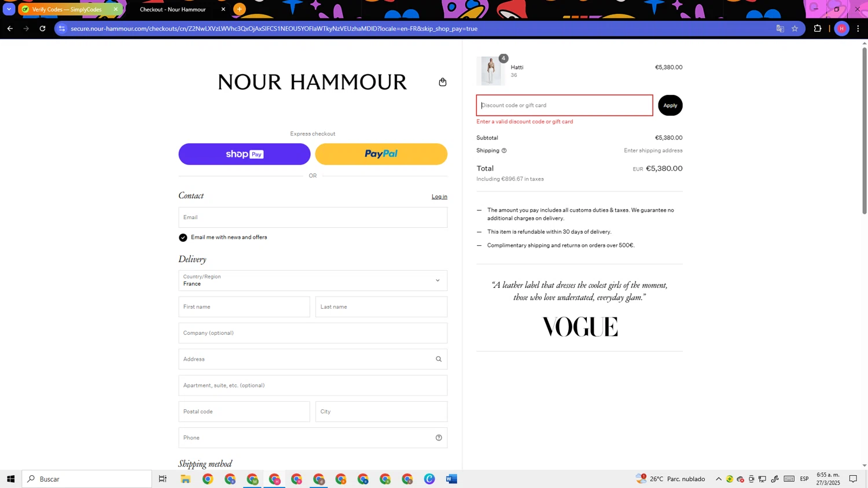The width and height of the screenshot is (868, 488).
Task: Pay with the Shop Pay button
Action: click(x=244, y=154)
